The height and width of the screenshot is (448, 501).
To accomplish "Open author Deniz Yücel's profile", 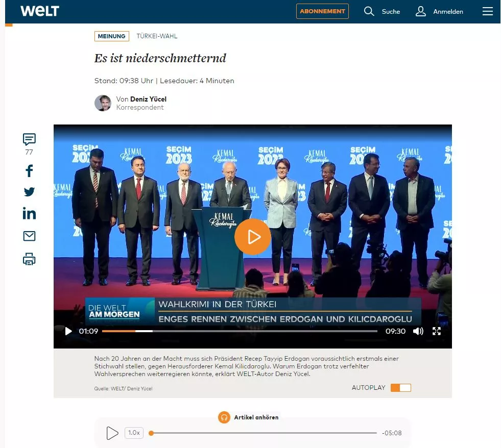I will (x=148, y=99).
